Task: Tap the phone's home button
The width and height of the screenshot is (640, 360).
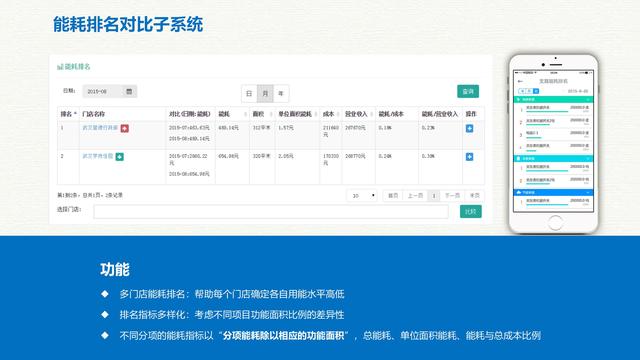Action: tap(555, 222)
